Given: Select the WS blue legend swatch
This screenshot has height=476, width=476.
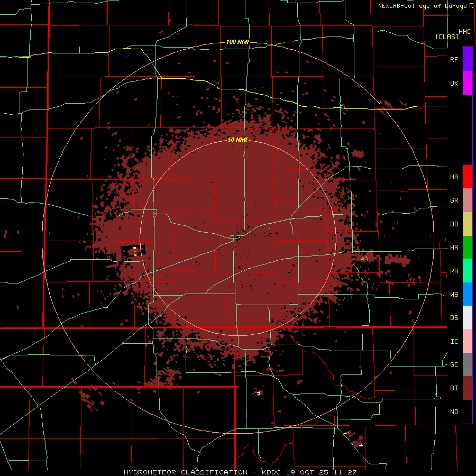Looking at the screenshot, I should pyautogui.click(x=467, y=294).
